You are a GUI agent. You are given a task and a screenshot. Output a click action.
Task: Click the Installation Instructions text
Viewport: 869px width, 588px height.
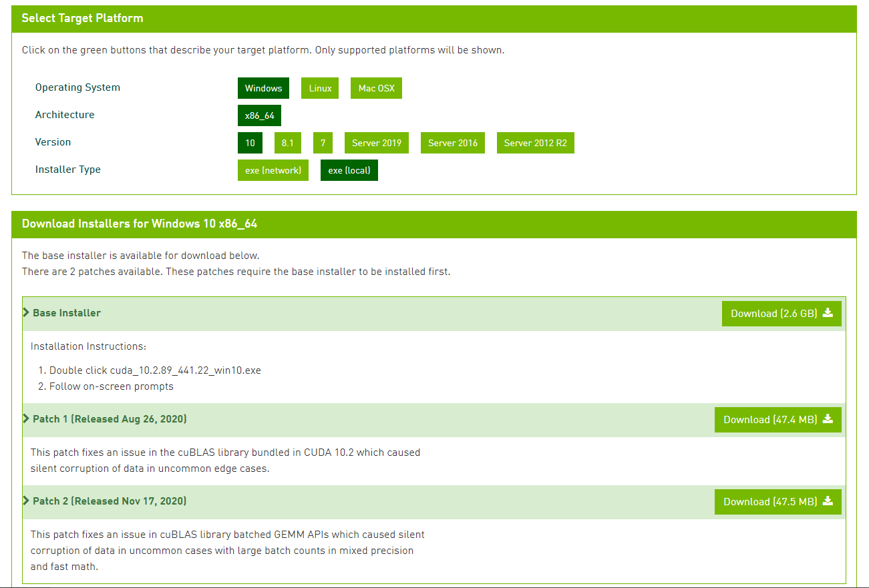point(88,346)
